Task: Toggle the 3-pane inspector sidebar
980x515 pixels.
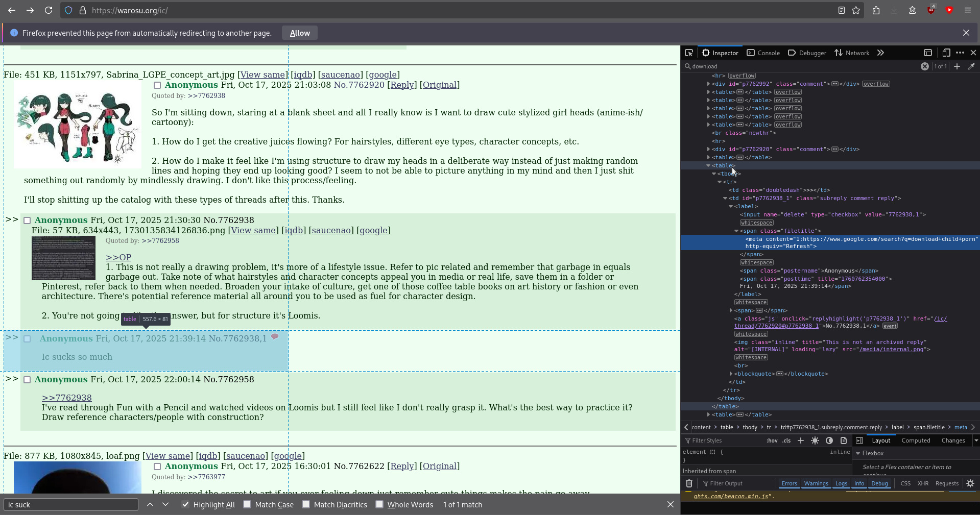Action: [x=859, y=440]
